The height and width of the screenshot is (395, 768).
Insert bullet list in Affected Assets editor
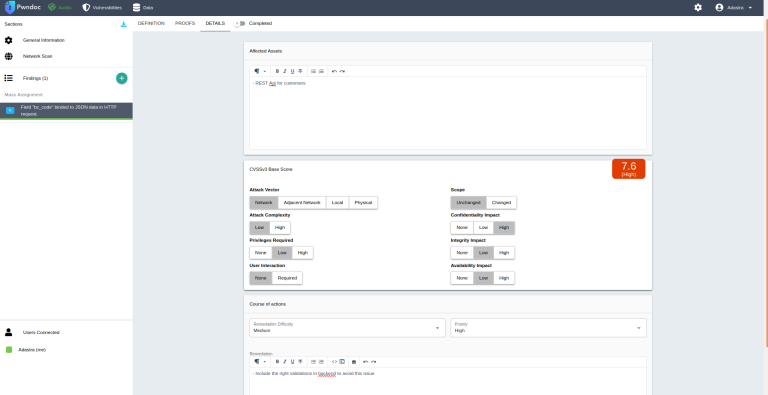pos(313,72)
